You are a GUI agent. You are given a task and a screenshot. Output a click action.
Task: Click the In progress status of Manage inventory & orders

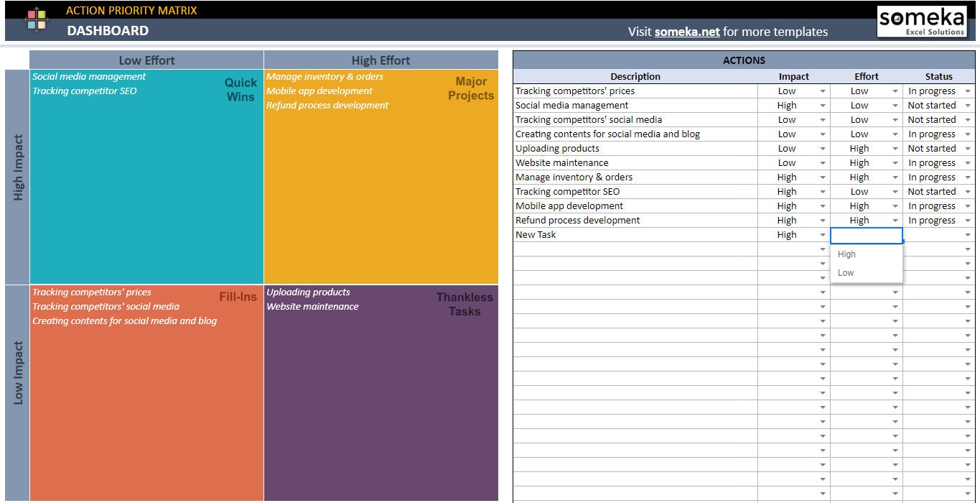pyautogui.click(x=932, y=177)
